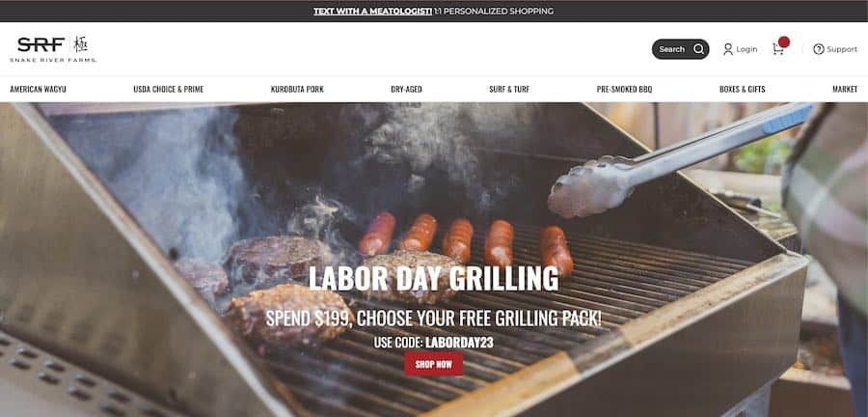
Task: Open the Market menu item
Action: [845, 89]
